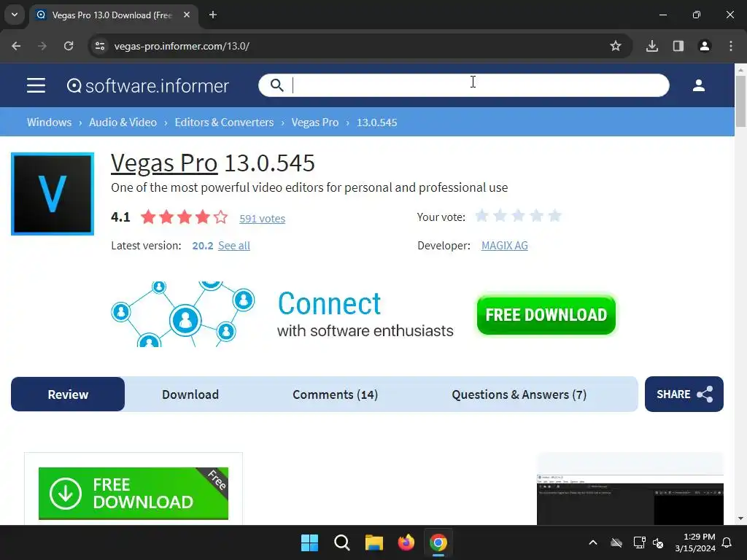Close the Vegas Pro 13.0 Download tab
Screen dimensions: 747x560
tap(187, 15)
